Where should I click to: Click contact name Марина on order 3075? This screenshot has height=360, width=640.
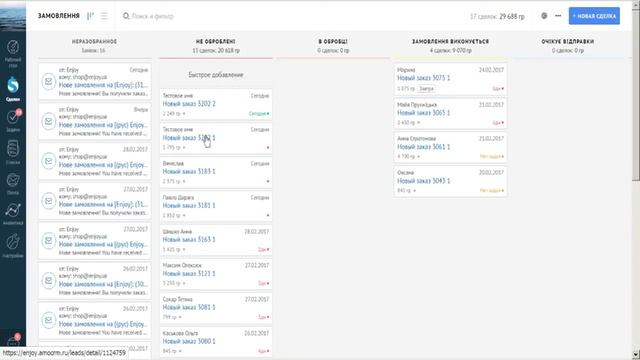(x=406, y=70)
